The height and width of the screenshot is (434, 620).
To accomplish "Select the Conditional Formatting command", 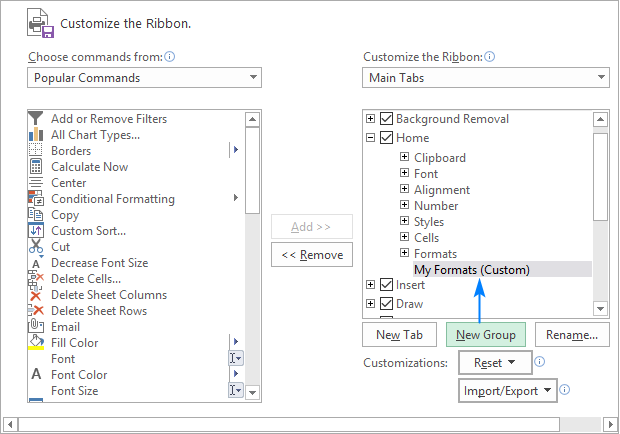I will coord(112,199).
